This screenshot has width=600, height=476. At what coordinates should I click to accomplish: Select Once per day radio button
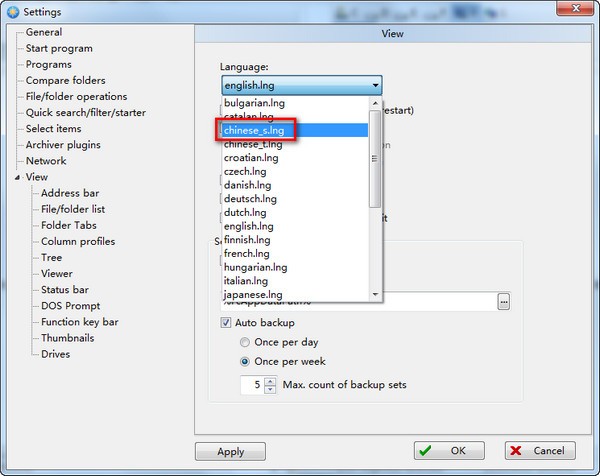245,343
